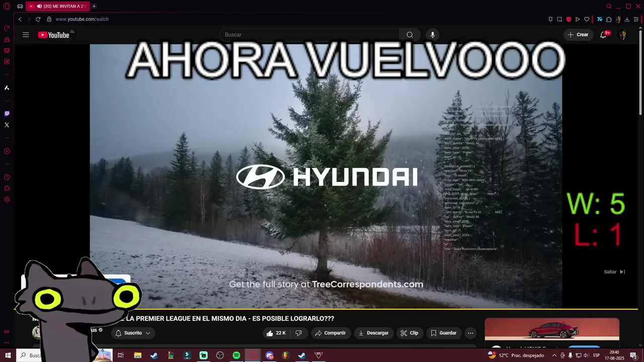
Task: Open the red car ad thumbnail
Action: pyautogui.click(x=552, y=329)
